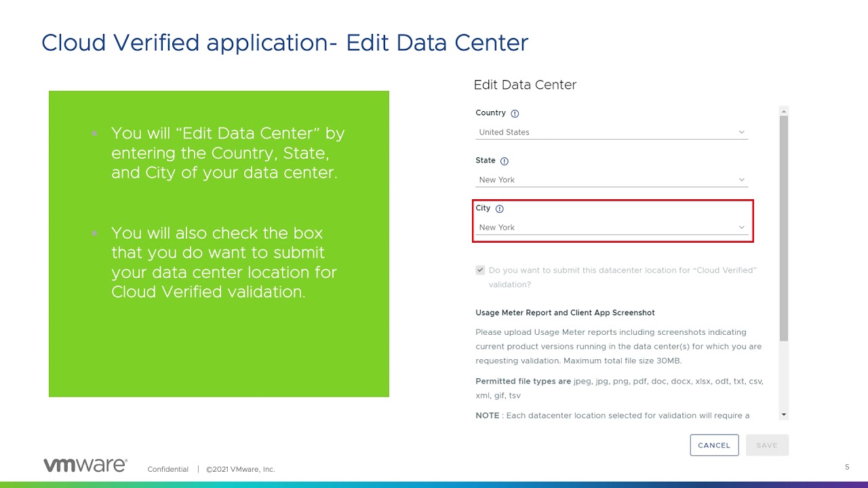This screenshot has width=868, height=488.
Task: Click the 'Permitted file types are' text
Action: (523, 381)
